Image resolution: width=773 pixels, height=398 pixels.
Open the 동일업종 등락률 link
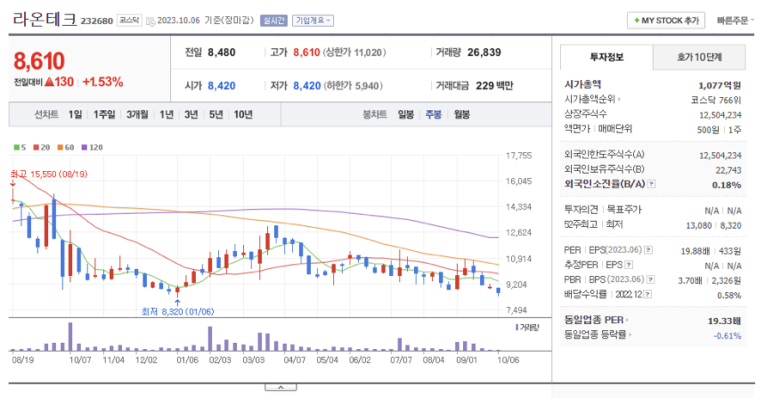click(597, 335)
